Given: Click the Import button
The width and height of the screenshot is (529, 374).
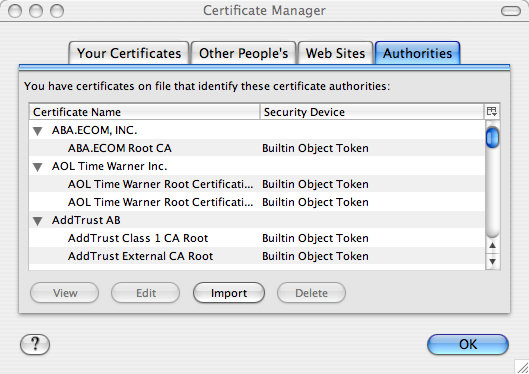Looking at the screenshot, I should 229,293.
